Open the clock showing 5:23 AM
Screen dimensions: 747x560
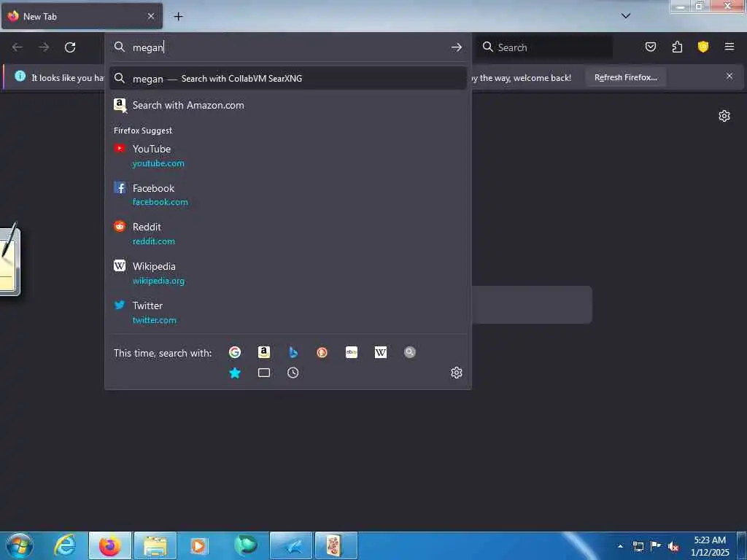[710, 546]
